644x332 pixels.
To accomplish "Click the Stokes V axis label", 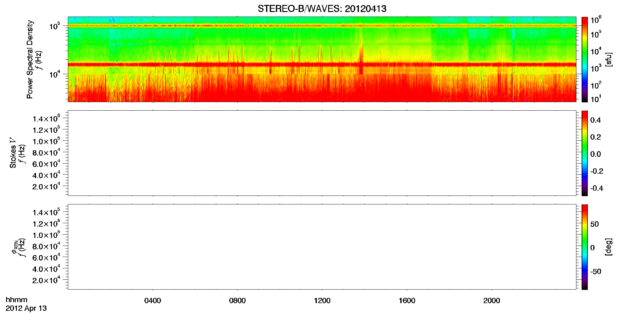I will coord(13,153).
